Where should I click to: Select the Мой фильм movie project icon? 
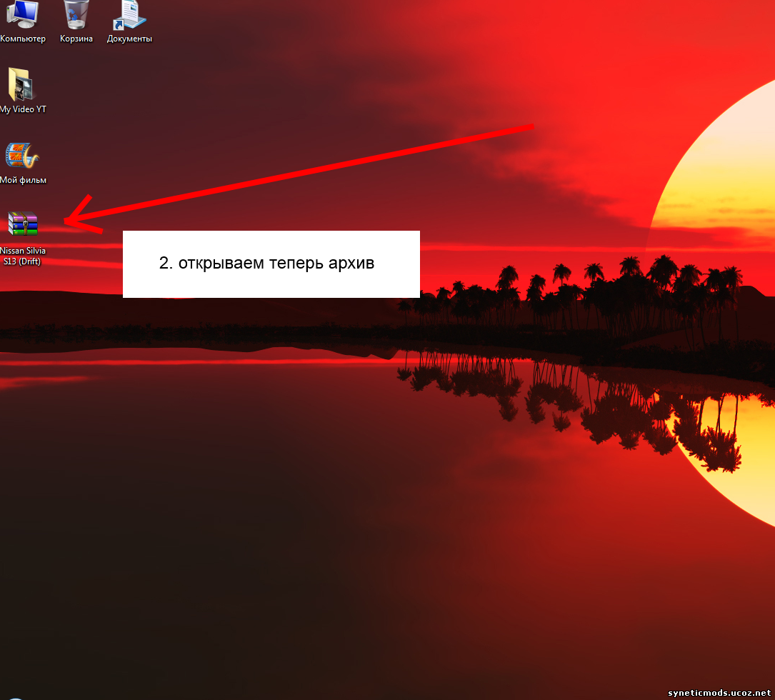[x=22, y=156]
